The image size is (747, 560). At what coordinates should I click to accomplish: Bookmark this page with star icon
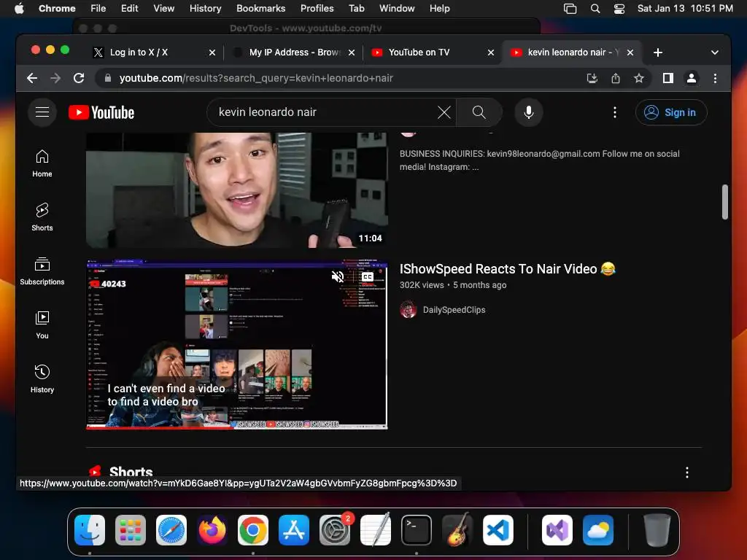(638, 78)
